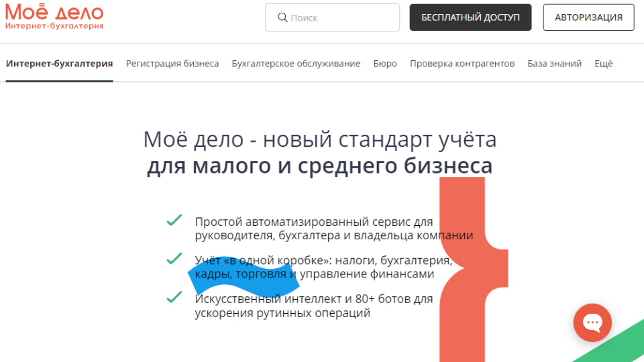This screenshot has width=644, height=362.
Task: Click heading "Моё дело - новый стандарт учёта"
Action: click(x=320, y=139)
